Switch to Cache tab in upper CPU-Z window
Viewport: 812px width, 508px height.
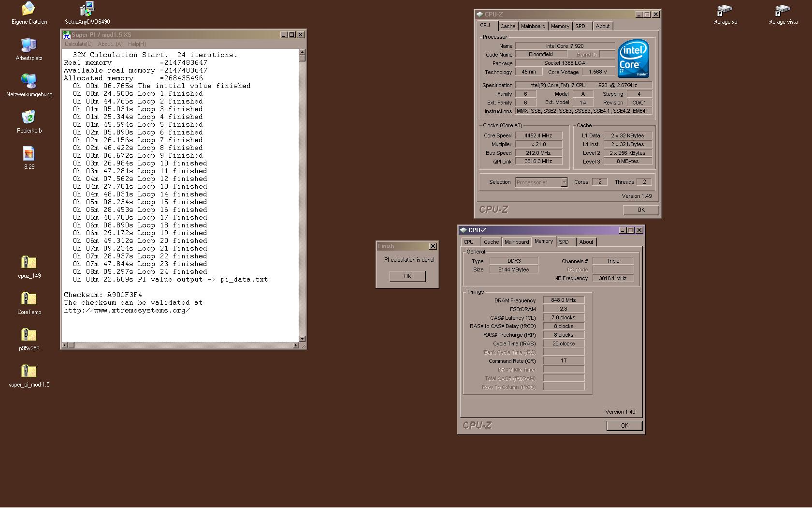click(x=507, y=26)
